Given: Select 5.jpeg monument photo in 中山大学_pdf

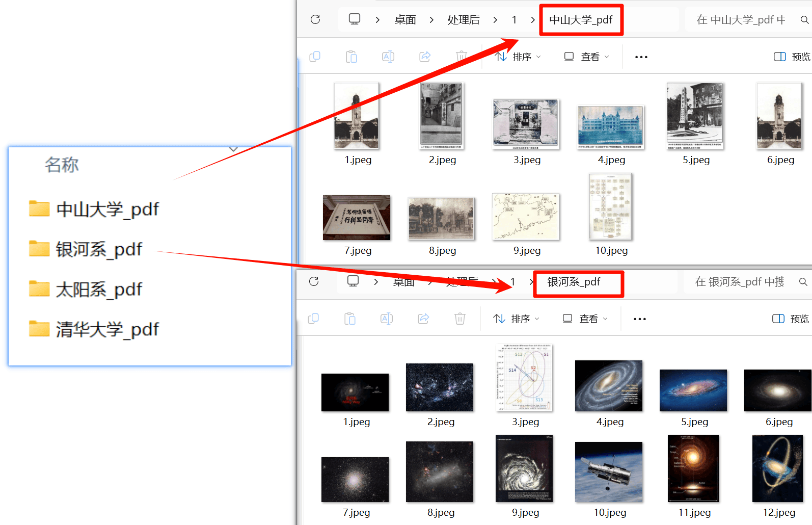Looking at the screenshot, I should pos(695,116).
